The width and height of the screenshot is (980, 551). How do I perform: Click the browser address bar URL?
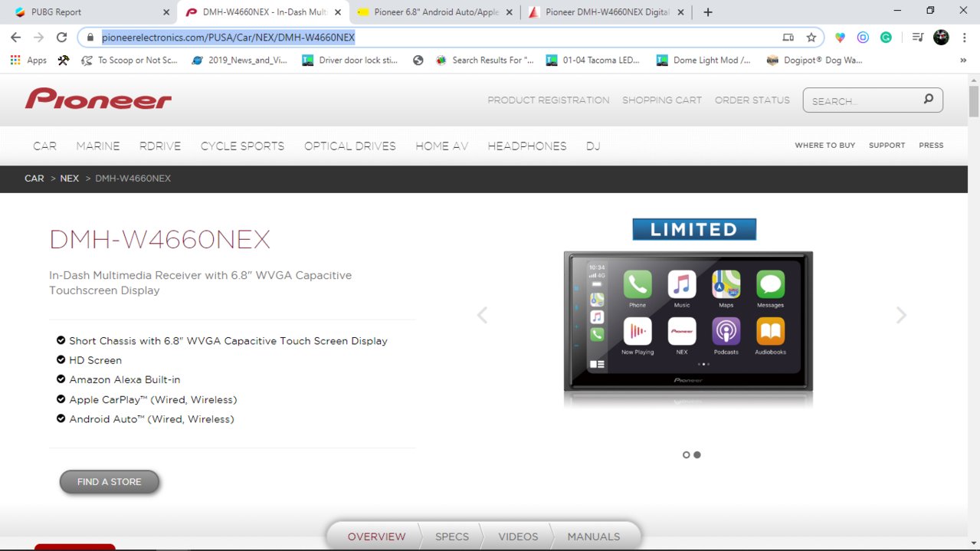228,38
